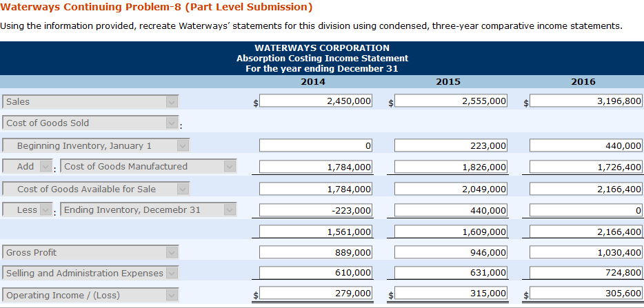Image resolution: width=644 pixels, height=308 pixels.
Task: Click the 2015 Beginning Inventory field showing 223,000
Action: click(x=450, y=145)
